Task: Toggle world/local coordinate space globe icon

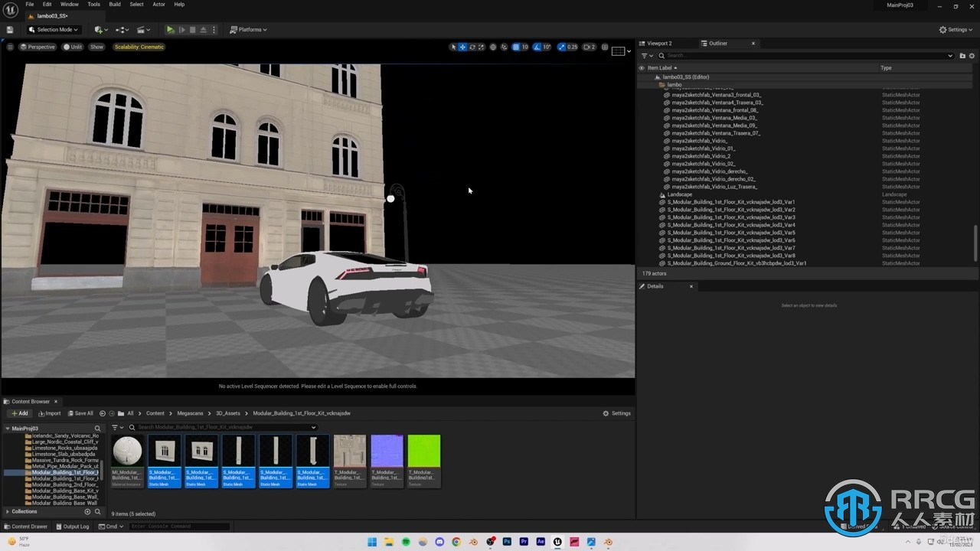Action: tap(493, 47)
